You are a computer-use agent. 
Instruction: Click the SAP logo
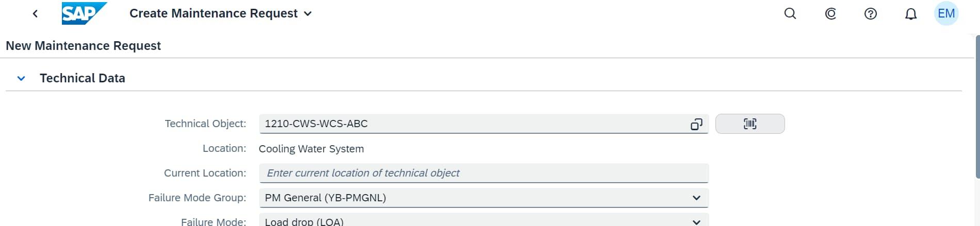(84, 13)
